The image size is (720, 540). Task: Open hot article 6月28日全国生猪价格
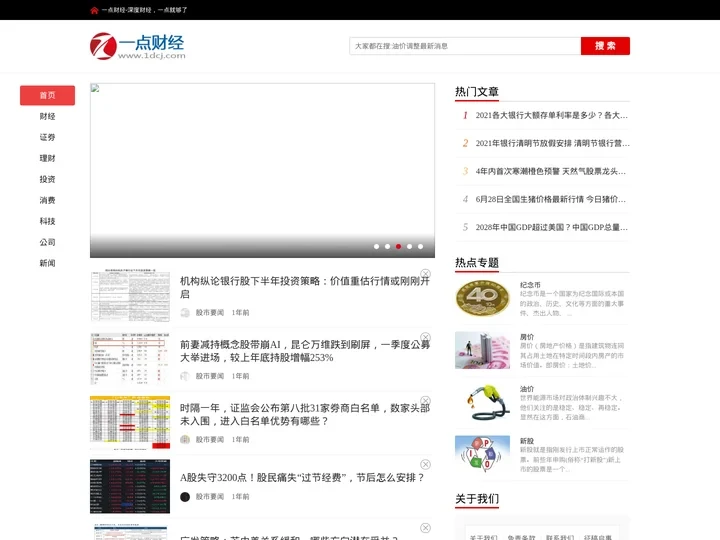550,199
